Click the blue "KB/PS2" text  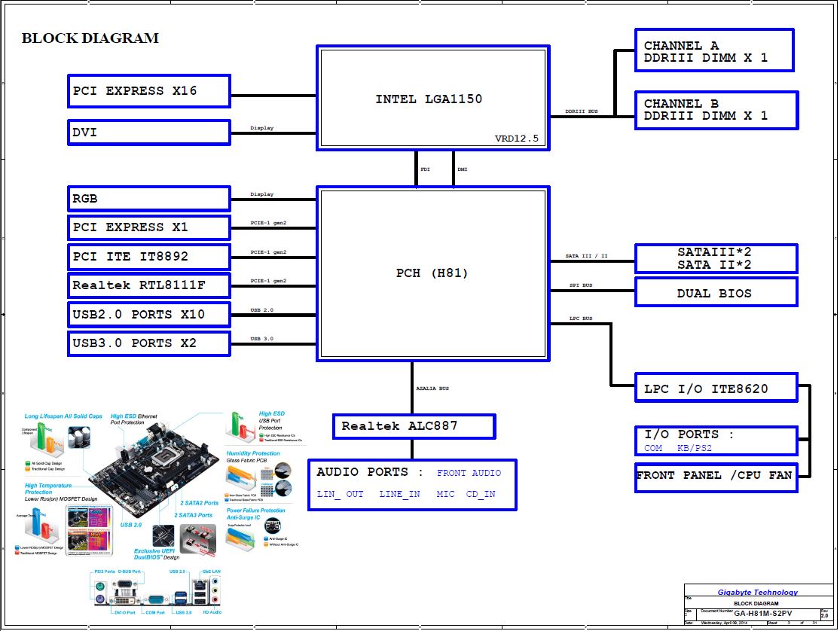click(695, 448)
